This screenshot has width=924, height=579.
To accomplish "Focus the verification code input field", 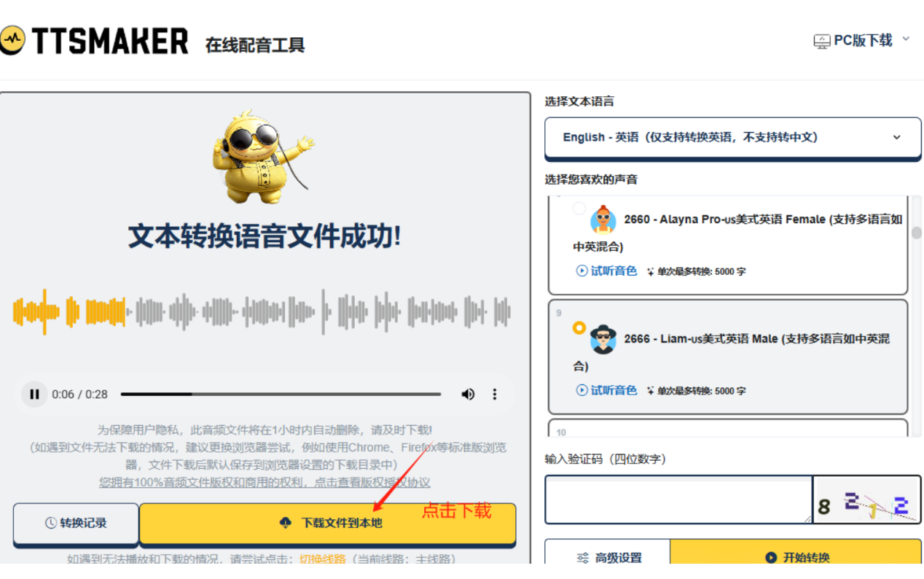I will 678,500.
